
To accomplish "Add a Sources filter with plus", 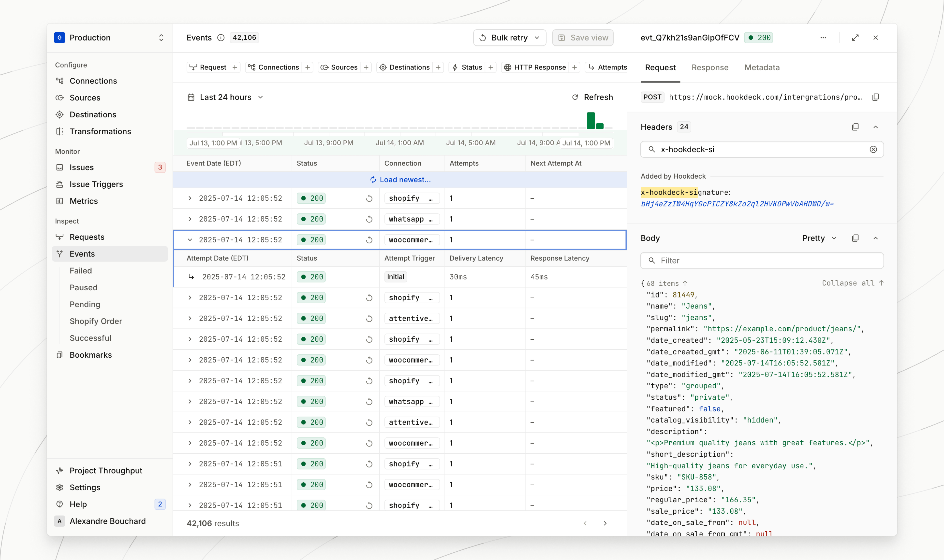I will tap(366, 67).
